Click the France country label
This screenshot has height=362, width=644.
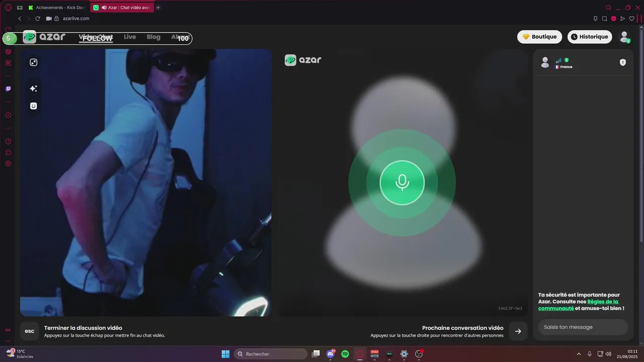564,67
